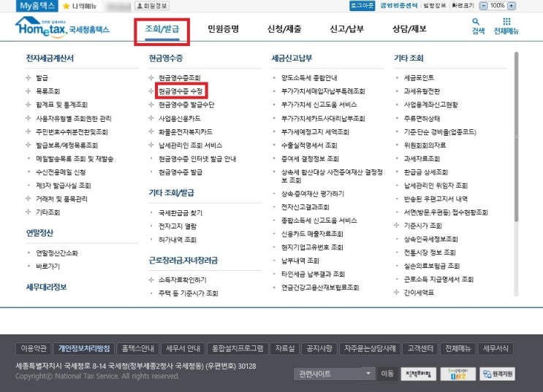543x392 pixels.
Task: Open the 공인인증센터 link
Action: click(399, 6)
